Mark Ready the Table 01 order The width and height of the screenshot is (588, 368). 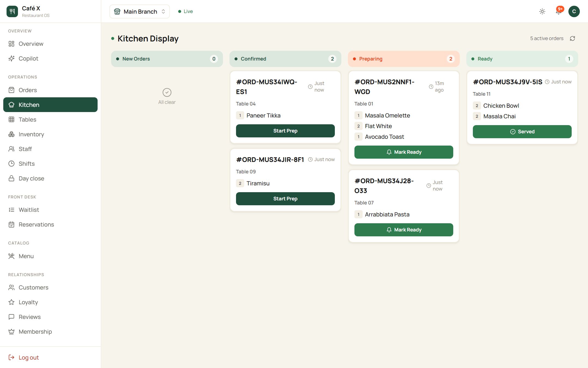click(404, 152)
